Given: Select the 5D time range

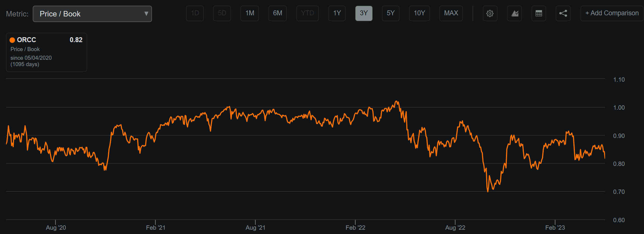Looking at the screenshot, I should point(222,13).
